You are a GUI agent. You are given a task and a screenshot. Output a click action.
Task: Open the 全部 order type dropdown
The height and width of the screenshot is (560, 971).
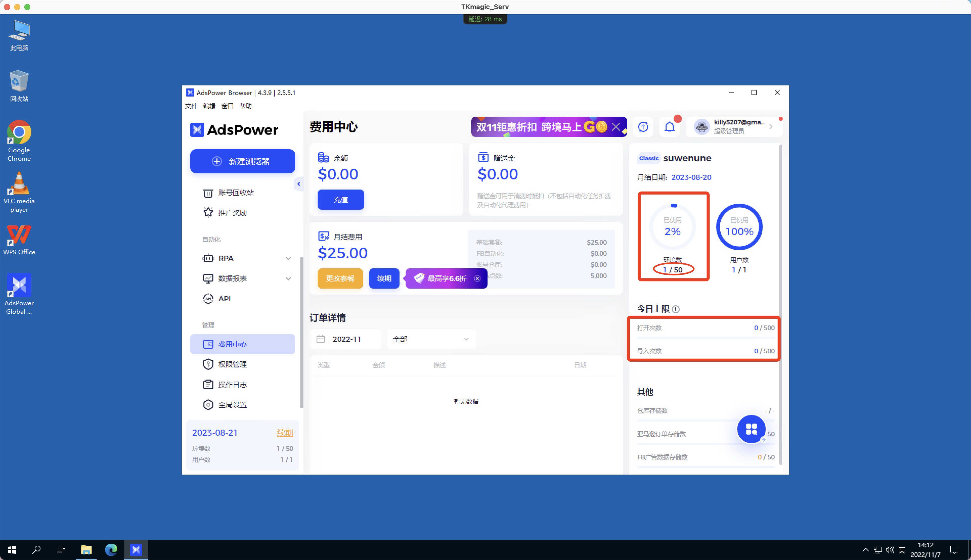[x=431, y=339]
